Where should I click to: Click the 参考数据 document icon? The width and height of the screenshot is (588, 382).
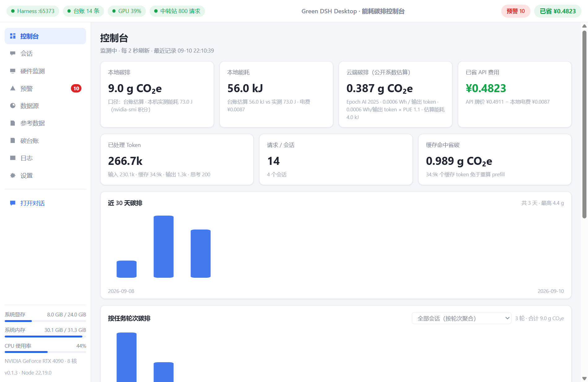13,123
